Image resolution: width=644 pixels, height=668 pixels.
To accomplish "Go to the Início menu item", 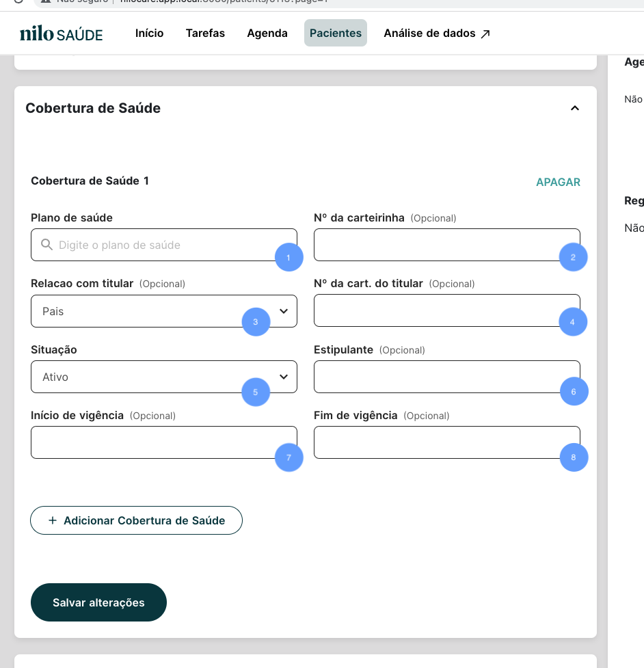I will [x=149, y=33].
